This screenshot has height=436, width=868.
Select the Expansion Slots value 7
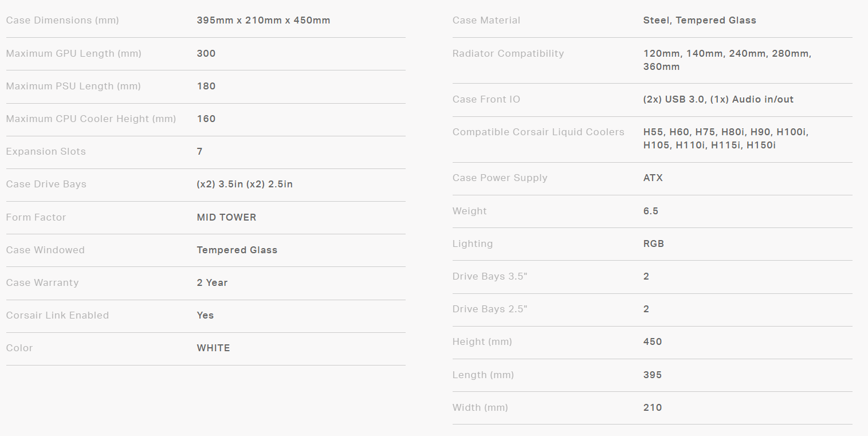pyautogui.click(x=199, y=152)
